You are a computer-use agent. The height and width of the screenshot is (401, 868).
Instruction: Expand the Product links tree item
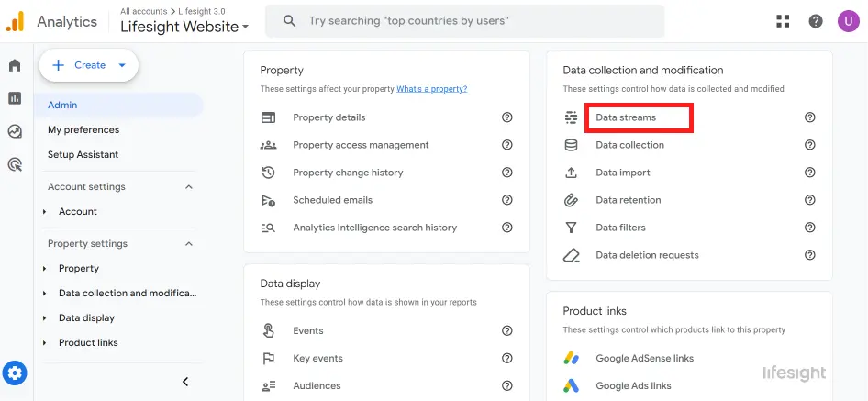coord(45,343)
